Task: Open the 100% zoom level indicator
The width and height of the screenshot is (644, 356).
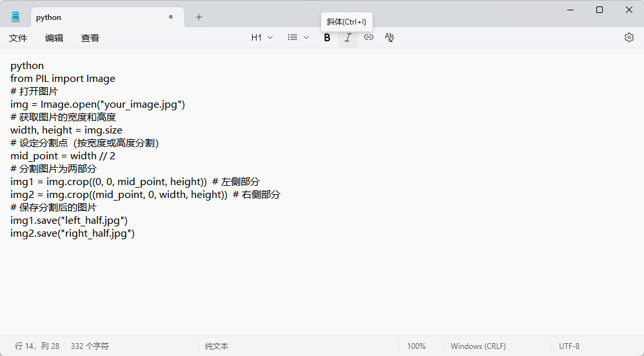Action: 416,346
